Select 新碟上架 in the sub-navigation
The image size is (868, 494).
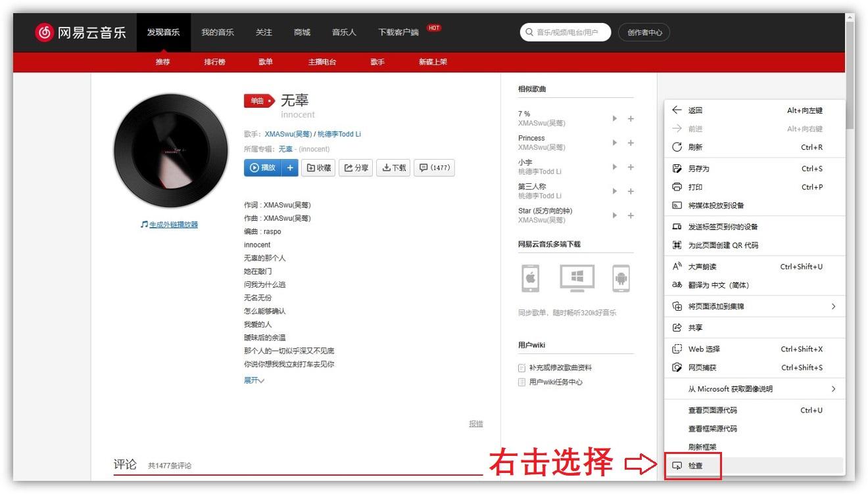point(433,62)
